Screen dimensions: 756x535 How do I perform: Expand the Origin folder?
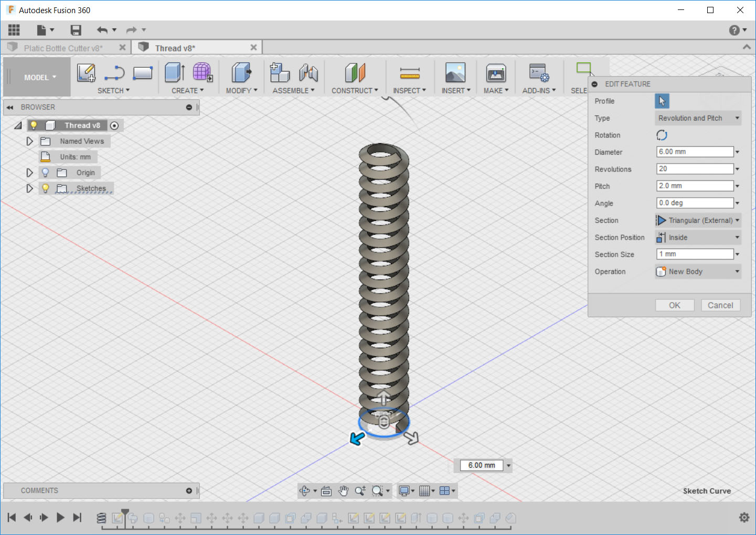pos(29,173)
